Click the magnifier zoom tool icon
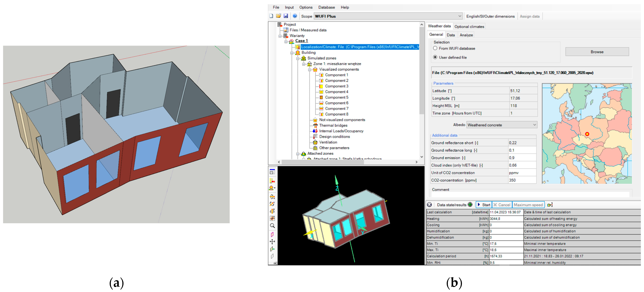The height and width of the screenshot is (292, 644). click(x=272, y=226)
